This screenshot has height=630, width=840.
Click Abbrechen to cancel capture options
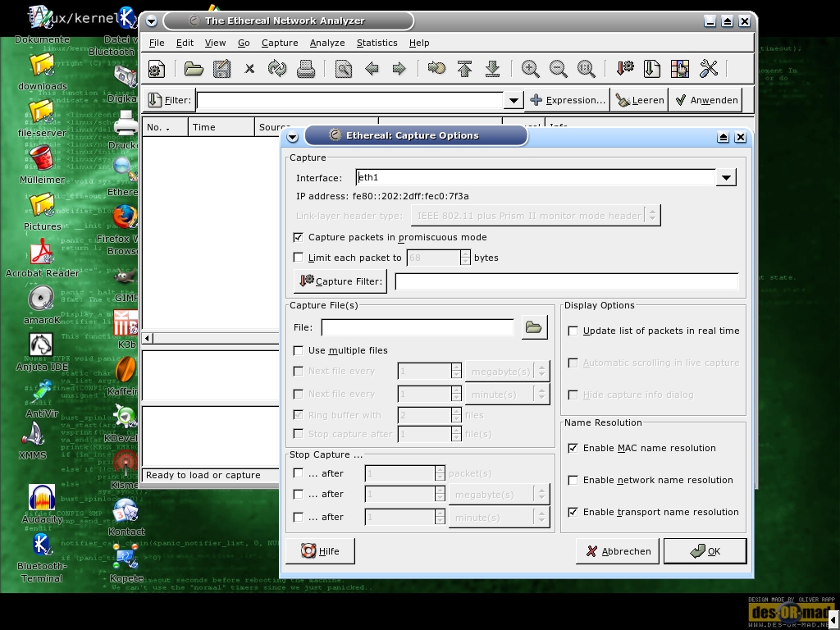coord(618,551)
